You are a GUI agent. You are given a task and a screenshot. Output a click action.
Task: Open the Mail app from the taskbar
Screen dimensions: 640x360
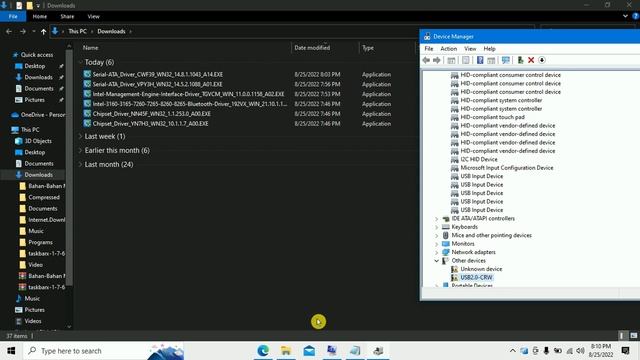pyautogui.click(x=309, y=351)
